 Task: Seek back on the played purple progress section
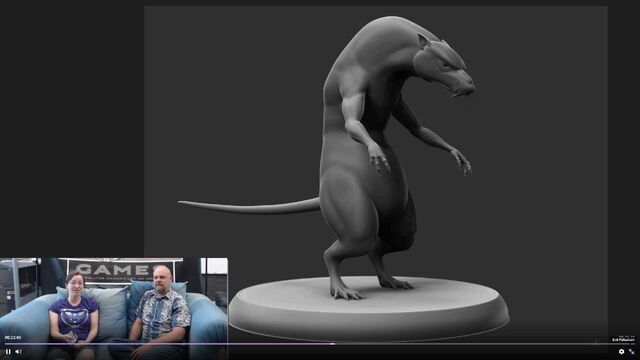tap(167, 344)
